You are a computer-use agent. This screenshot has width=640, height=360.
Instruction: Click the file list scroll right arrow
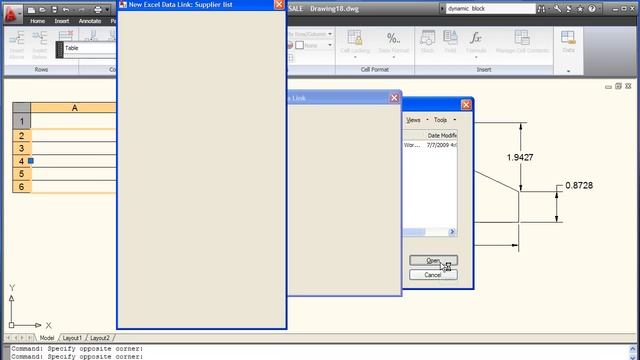click(x=452, y=232)
